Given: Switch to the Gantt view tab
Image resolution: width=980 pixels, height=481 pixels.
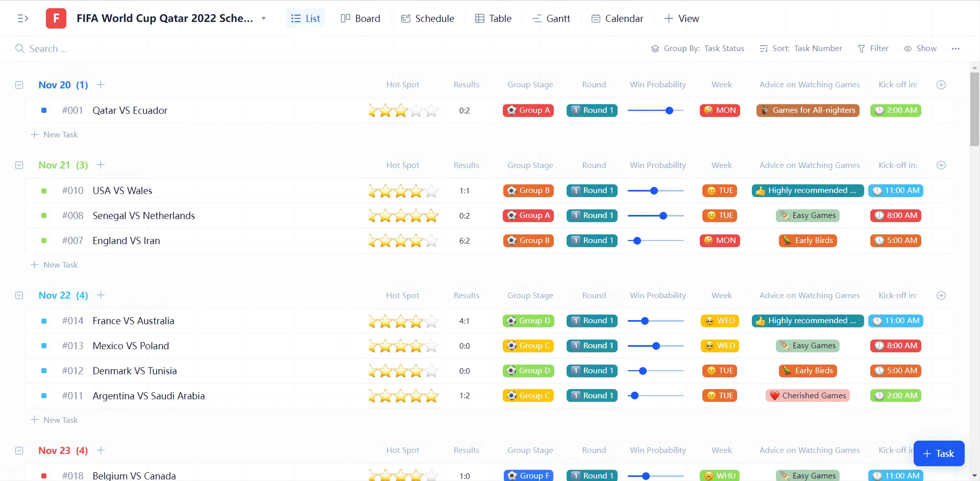Looking at the screenshot, I should pos(551,18).
